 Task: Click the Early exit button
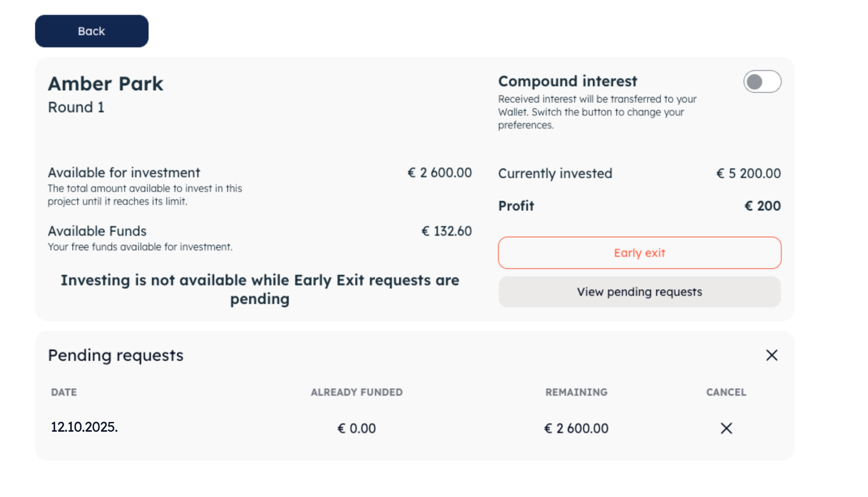point(639,253)
